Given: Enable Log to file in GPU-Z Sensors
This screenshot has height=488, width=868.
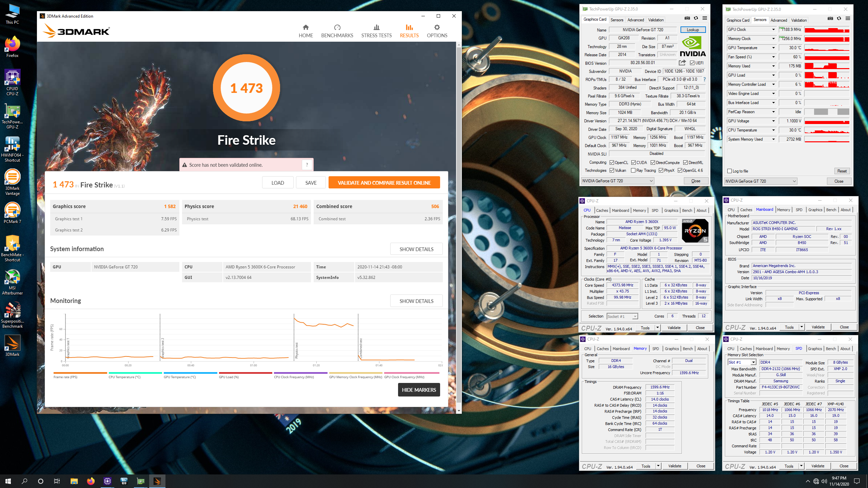Looking at the screenshot, I should coord(730,171).
